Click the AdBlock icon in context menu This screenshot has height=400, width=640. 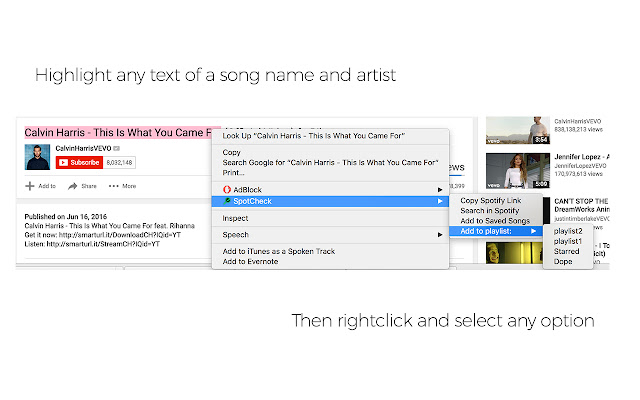point(227,188)
